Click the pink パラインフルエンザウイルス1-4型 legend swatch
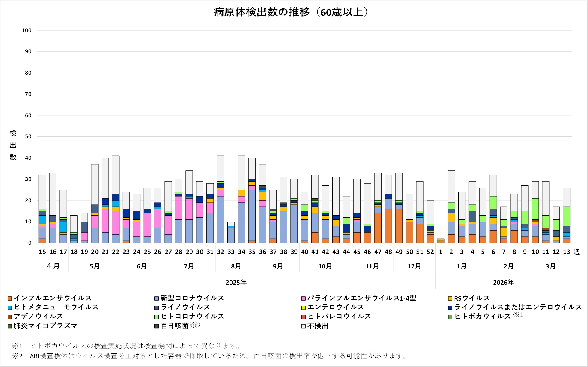The image size is (588, 367). (x=303, y=298)
